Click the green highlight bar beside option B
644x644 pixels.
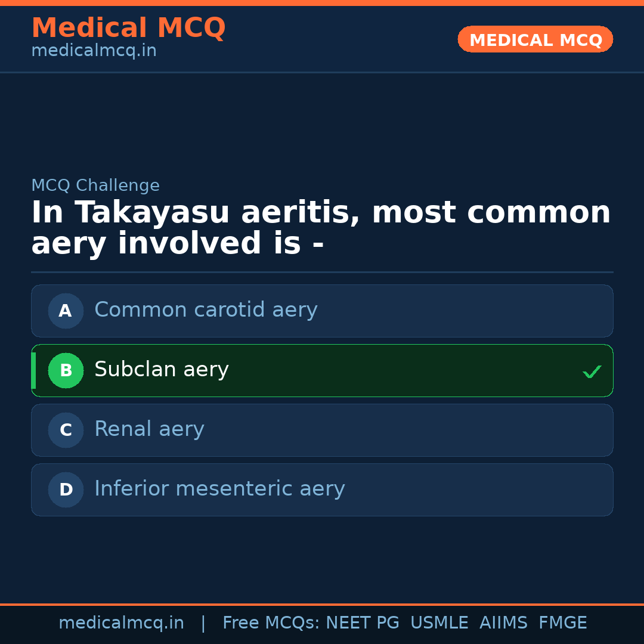tap(33, 370)
